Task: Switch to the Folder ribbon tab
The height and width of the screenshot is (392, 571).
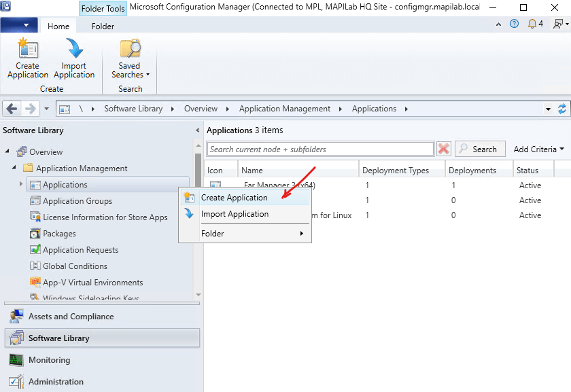Action: click(x=103, y=26)
